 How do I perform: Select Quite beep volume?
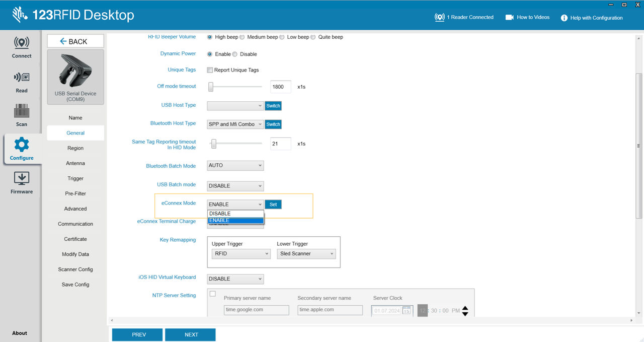click(313, 37)
